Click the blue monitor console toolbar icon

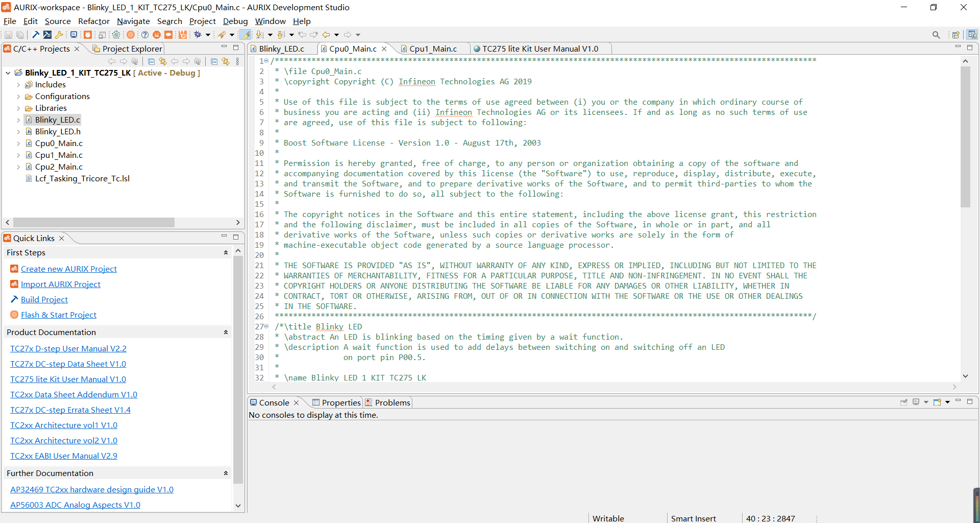73,35
